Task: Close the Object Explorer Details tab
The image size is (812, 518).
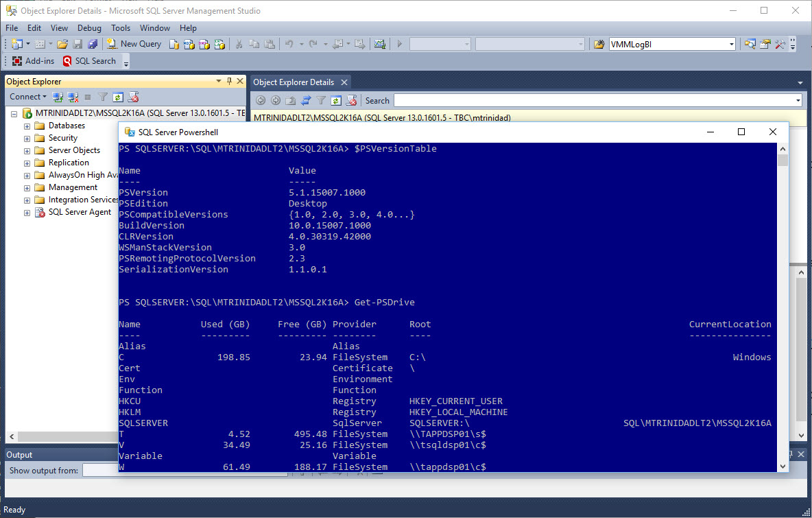Action: (x=344, y=82)
